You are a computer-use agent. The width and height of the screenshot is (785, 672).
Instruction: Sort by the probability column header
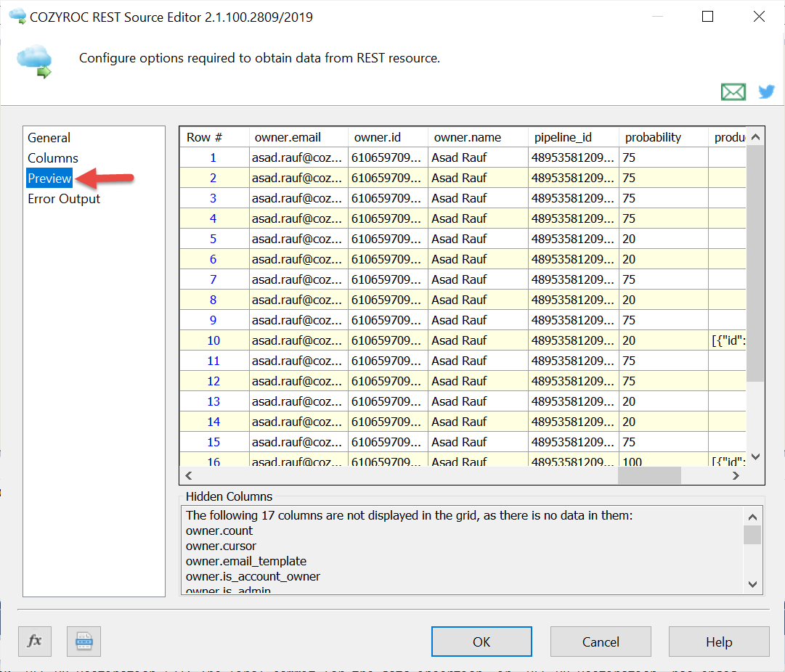point(664,137)
